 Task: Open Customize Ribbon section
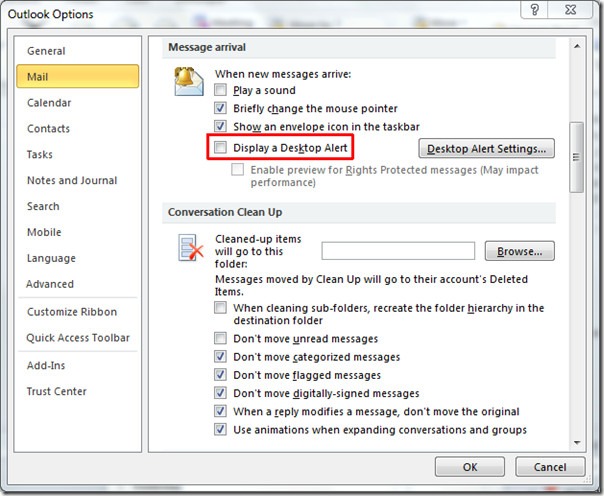coord(71,312)
